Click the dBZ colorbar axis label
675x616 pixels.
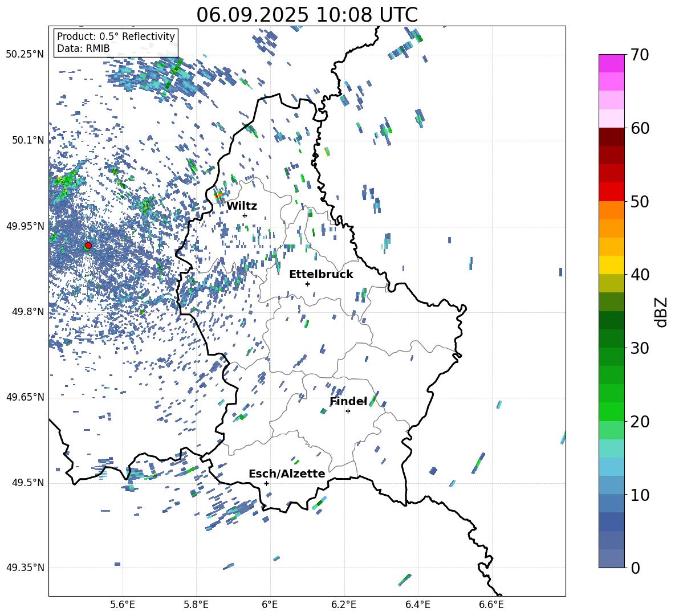click(662, 312)
